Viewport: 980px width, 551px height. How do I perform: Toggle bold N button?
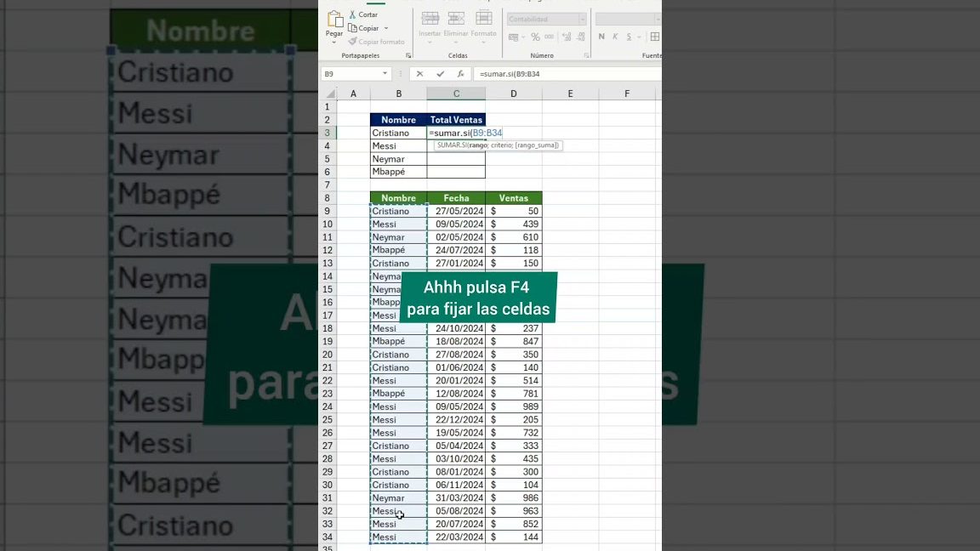click(x=601, y=37)
